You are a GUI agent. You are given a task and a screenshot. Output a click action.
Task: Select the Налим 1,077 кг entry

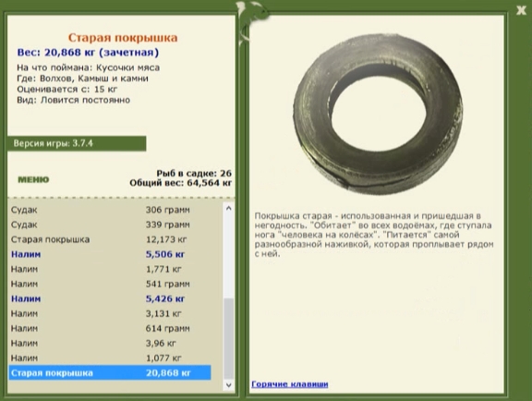[110, 358]
